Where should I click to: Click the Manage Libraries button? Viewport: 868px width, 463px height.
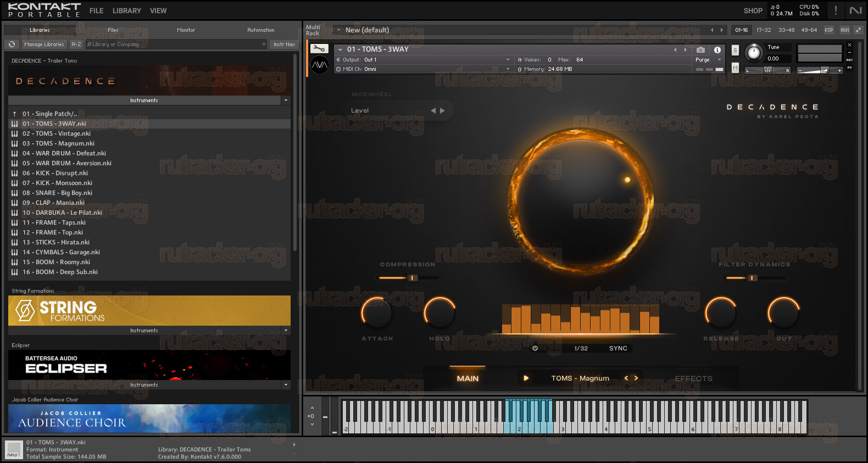[x=44, y=44]
